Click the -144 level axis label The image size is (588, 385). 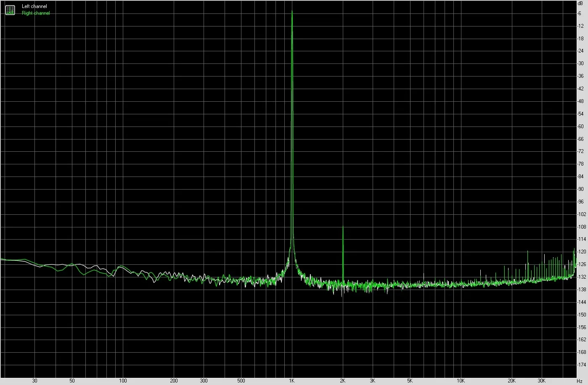tap(582, 302)
